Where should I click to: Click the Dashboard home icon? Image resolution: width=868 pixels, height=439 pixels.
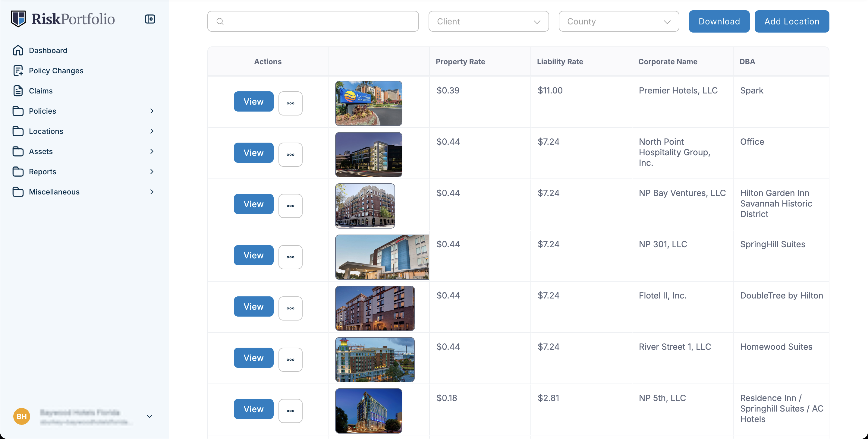(x=18, y=50)
